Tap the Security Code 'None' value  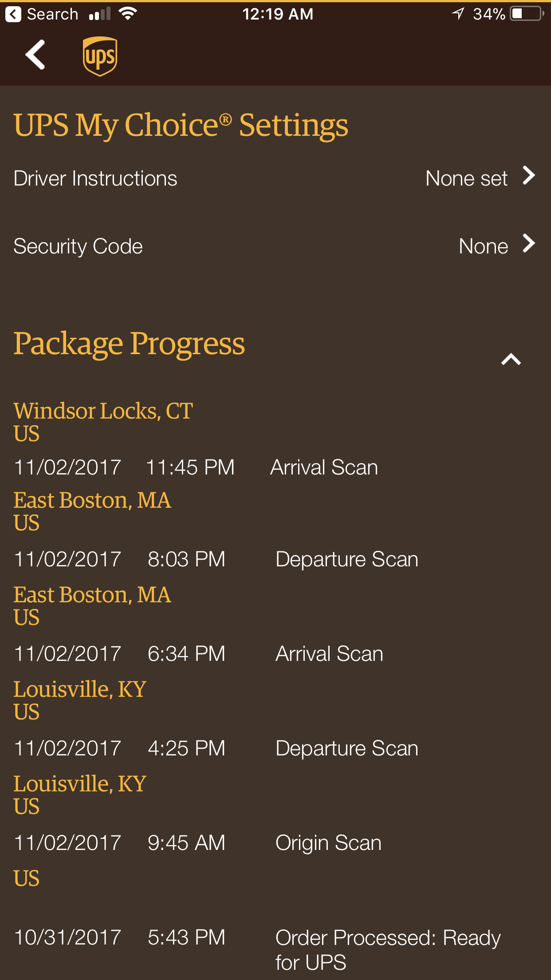[x=483, y=246]
